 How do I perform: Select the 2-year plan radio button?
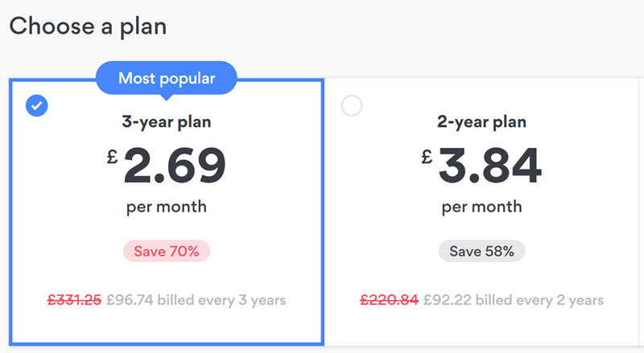pos(352,105)
